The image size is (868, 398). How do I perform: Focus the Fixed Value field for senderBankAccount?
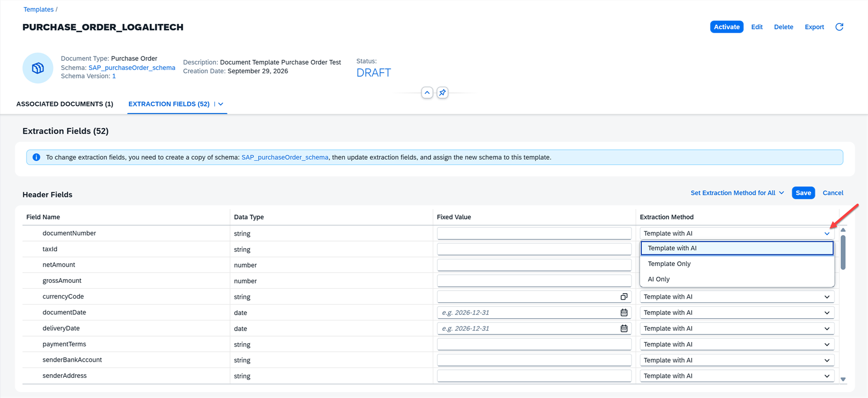(534, 360)
